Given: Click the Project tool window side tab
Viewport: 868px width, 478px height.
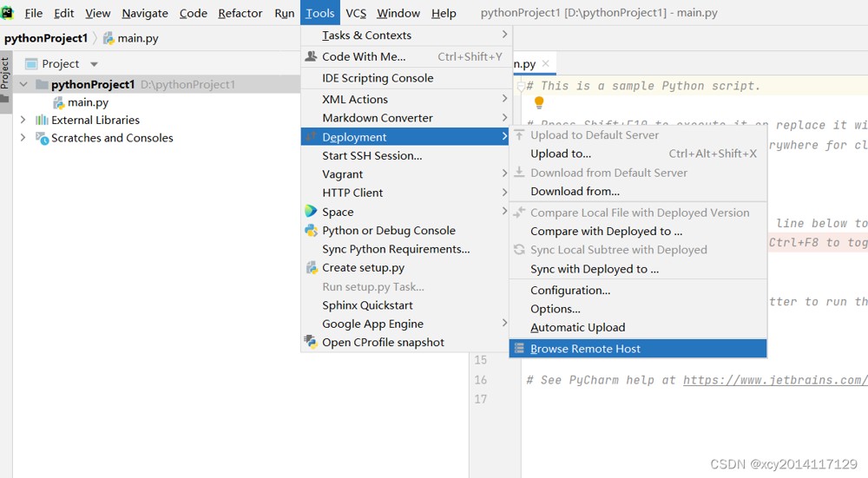Looking at the screenshot, I should click(x=5, y=74).
